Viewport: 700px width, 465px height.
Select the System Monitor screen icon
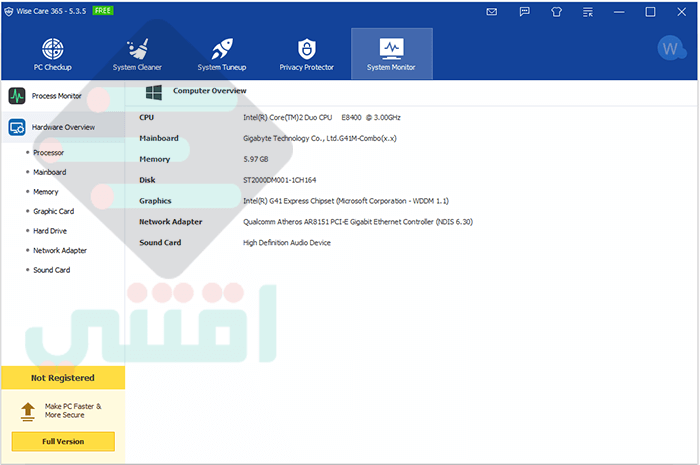click(x=392, y=49)
